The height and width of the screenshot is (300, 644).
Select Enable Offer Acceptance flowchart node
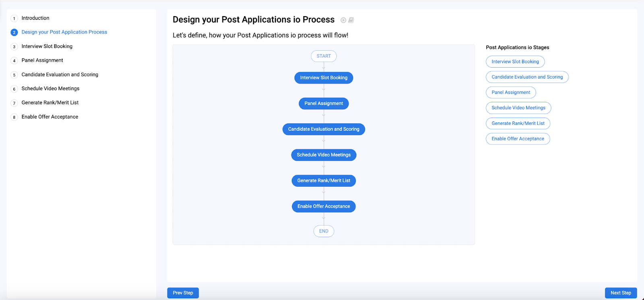coord(324,207)
